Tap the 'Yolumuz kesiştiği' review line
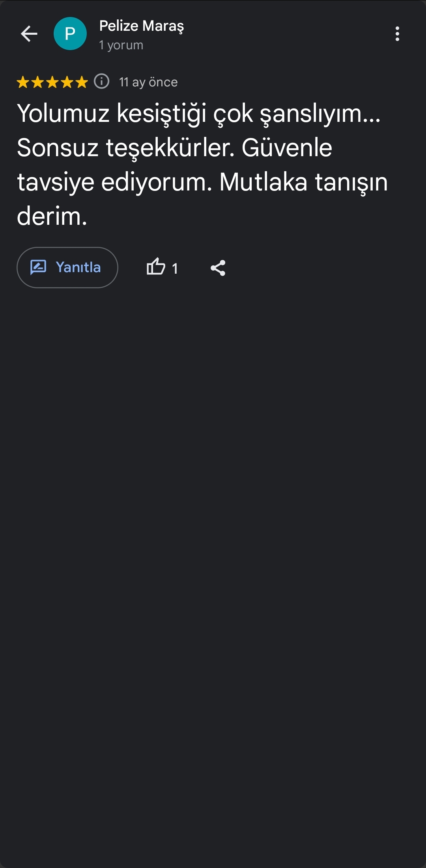The width and height of the screenshot is (426, 868). 198,114
